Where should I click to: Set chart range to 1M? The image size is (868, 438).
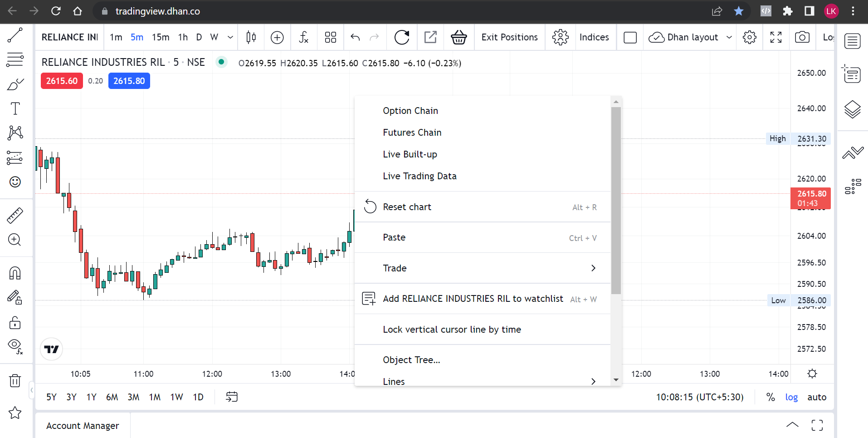(155, 397)
